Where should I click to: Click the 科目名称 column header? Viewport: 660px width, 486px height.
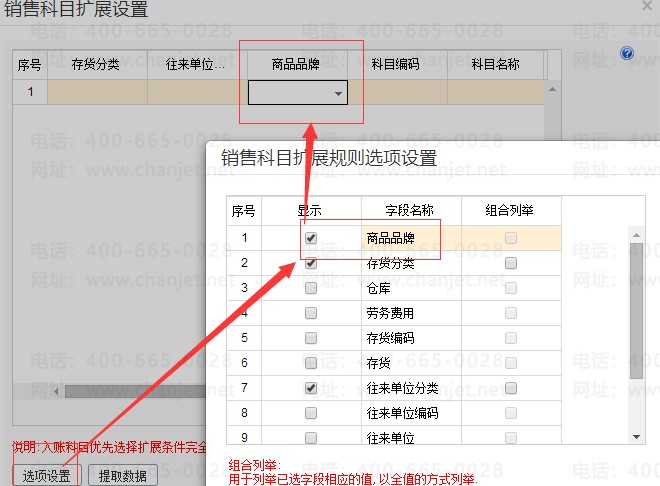click(496, 65)
